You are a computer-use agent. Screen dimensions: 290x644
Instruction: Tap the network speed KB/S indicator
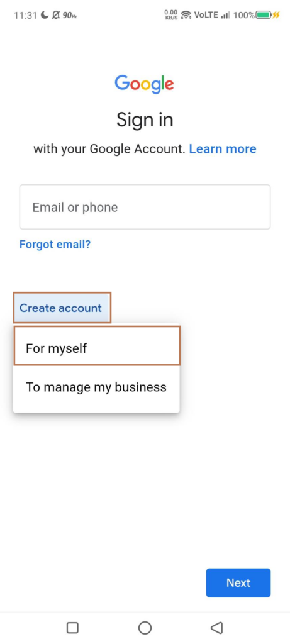click(x=170, y=15)
